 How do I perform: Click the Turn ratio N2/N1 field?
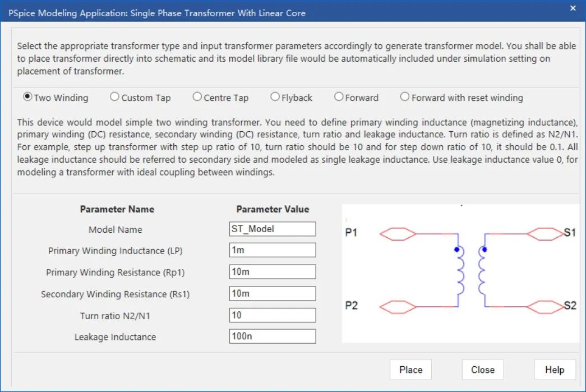pos(273,315)
